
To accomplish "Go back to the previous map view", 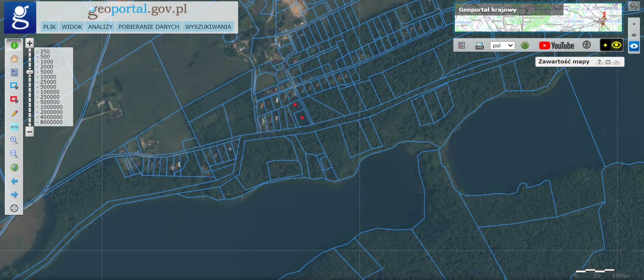I will [14, 181].
